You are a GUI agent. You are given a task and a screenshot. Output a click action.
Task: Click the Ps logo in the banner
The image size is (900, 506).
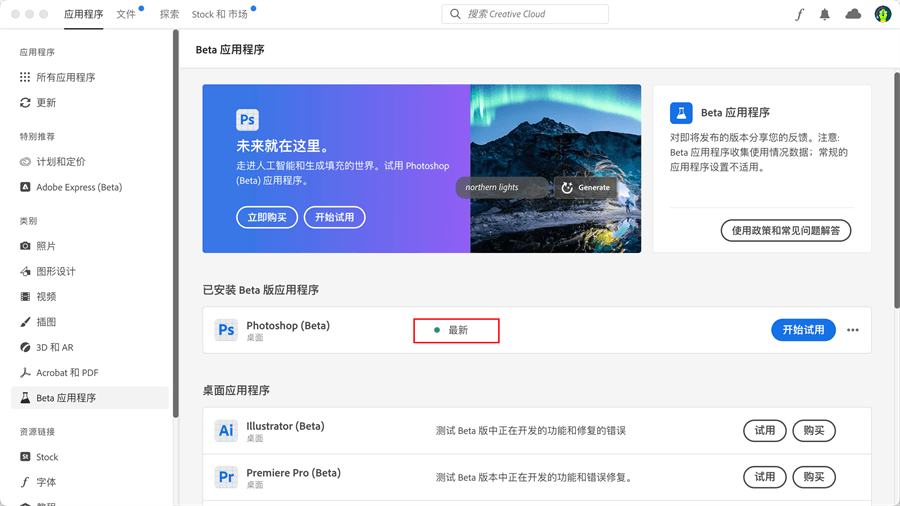[x=247, y=120]
